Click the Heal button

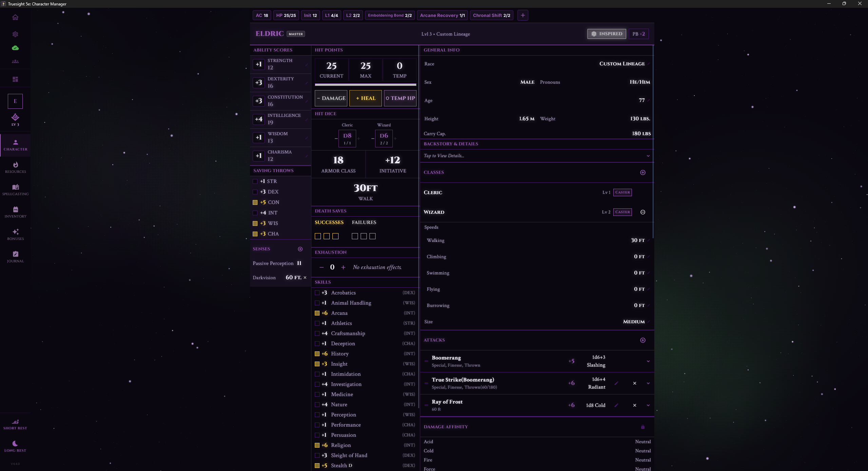365,98
